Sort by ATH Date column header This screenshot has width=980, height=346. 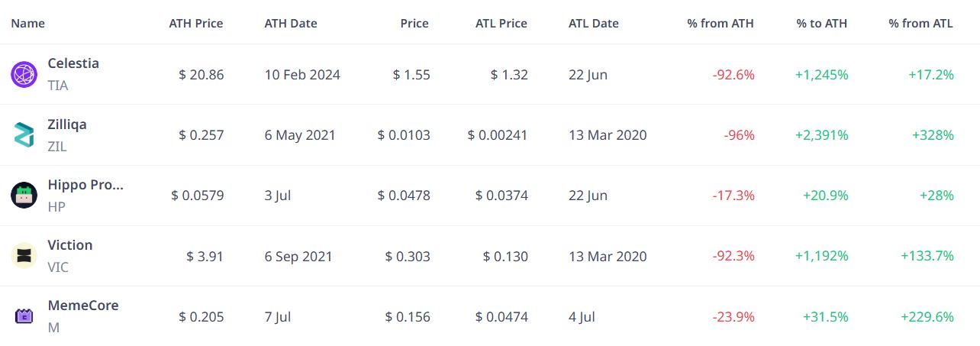291,23
